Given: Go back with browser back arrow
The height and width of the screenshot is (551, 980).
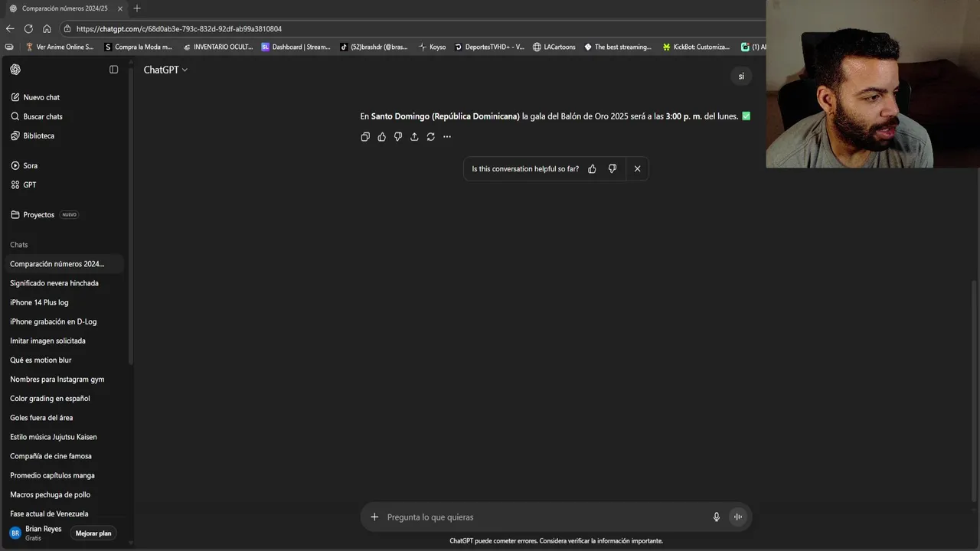Looking at the screenshot, I should coord(10,29).
